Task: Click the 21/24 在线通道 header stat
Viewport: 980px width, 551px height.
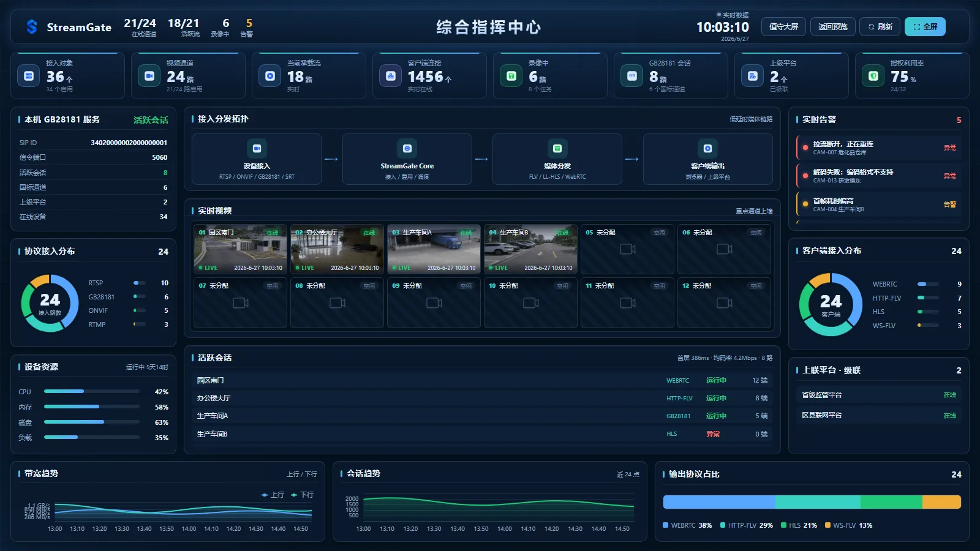Action: point(141,27)
